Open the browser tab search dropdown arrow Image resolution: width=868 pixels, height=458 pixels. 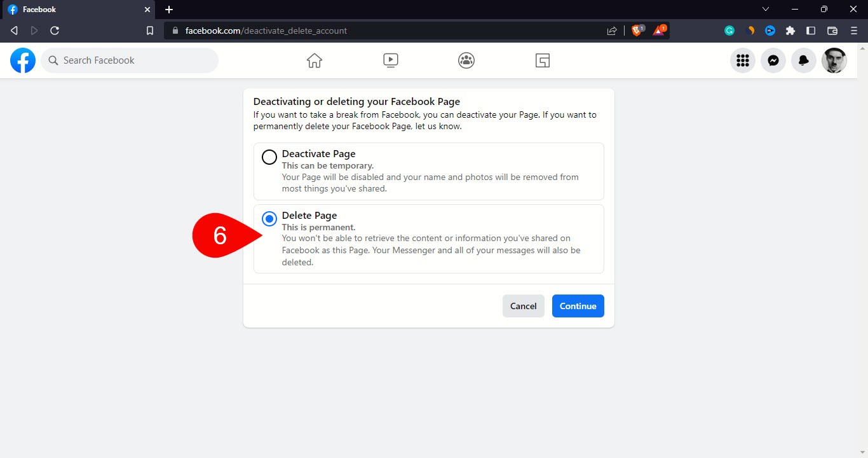point(766,10)
